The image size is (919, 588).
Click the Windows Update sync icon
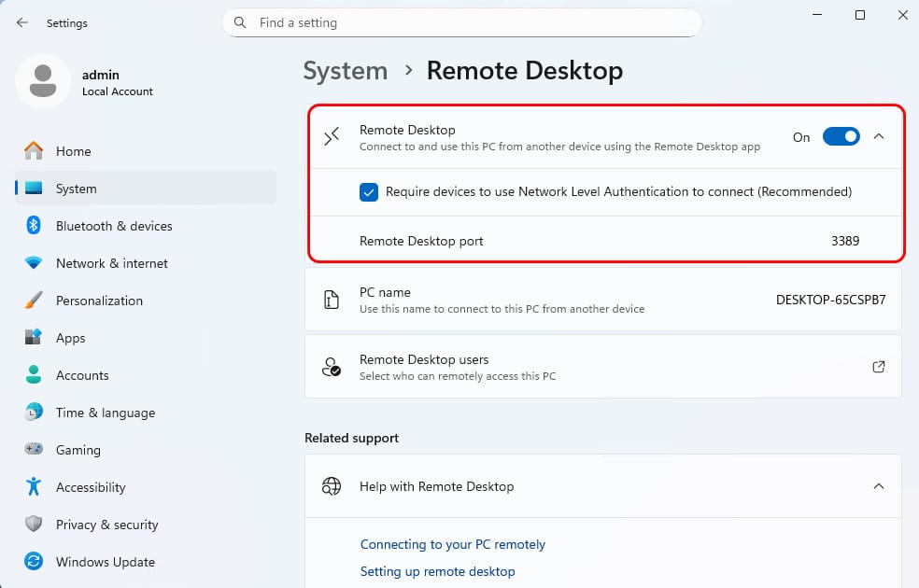(34, 561)
